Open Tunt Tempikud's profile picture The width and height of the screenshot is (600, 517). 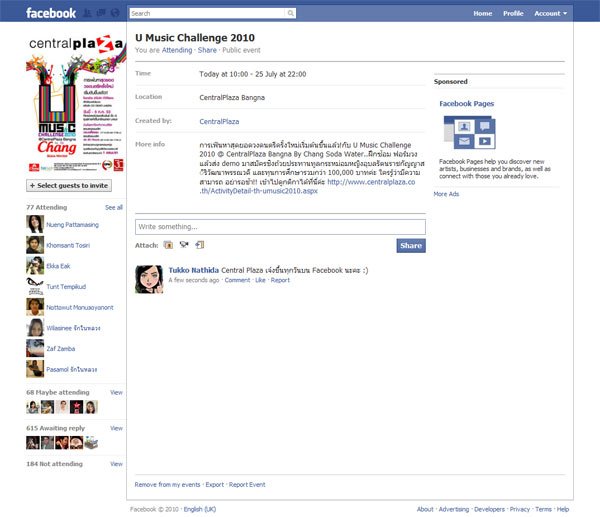click(35, 286)
